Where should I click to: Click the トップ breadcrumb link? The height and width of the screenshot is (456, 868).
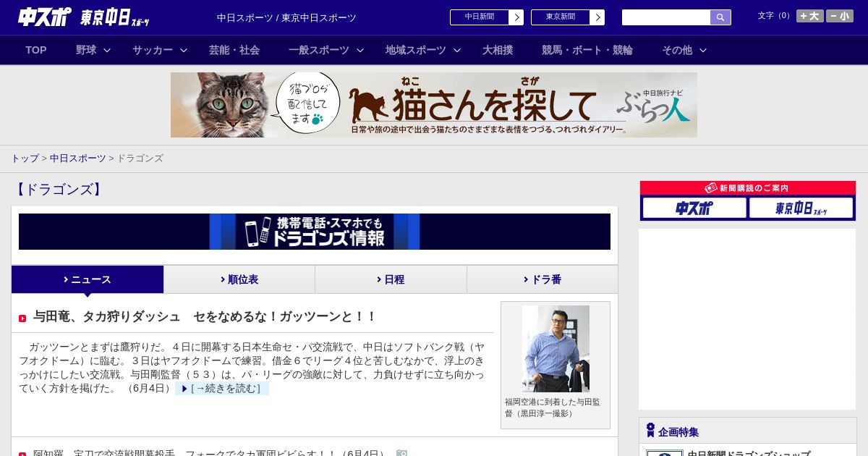(25, 158)
